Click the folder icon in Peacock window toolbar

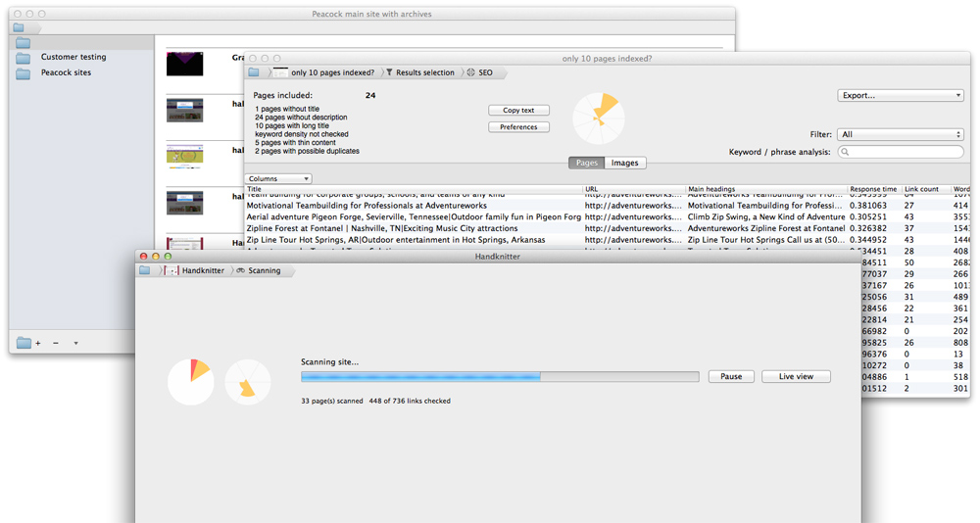point(19,27)
